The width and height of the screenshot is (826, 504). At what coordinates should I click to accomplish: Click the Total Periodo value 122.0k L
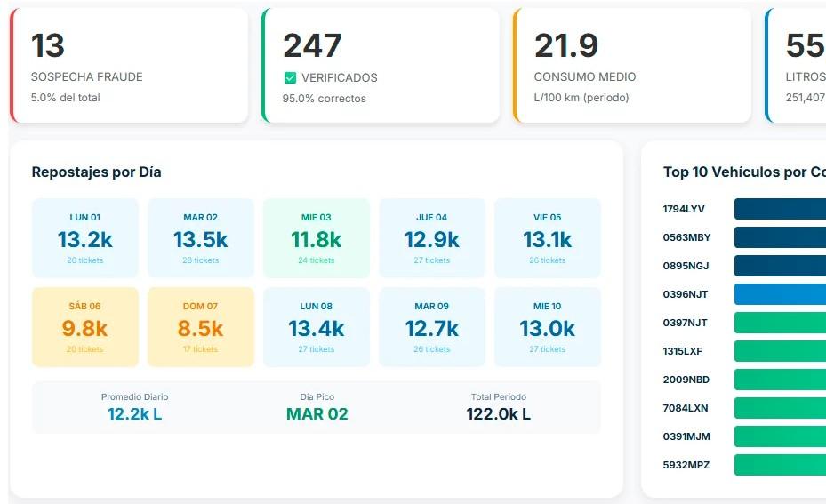coord(498,414)
